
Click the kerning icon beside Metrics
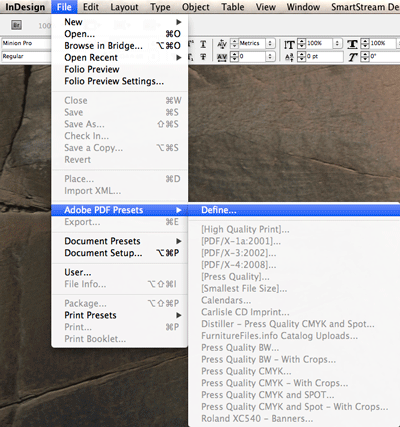pos(222,44)
